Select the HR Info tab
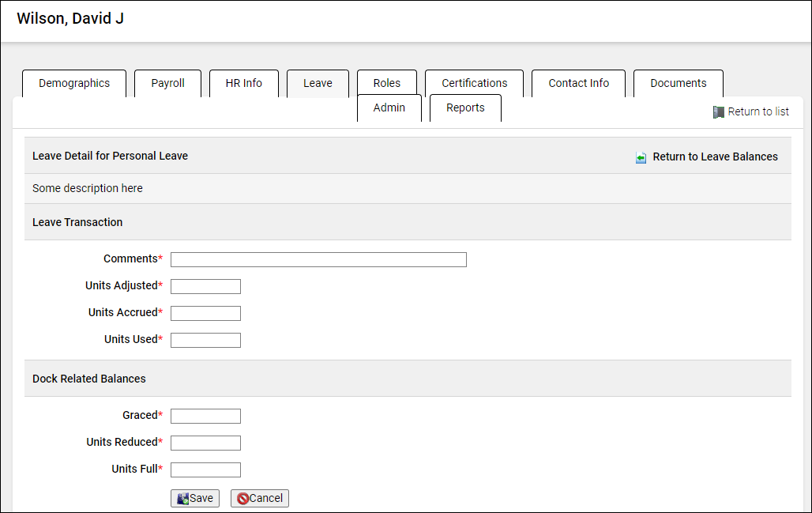Image resolution: width=812 pixels, height=513 pixels. pos(243,83)
